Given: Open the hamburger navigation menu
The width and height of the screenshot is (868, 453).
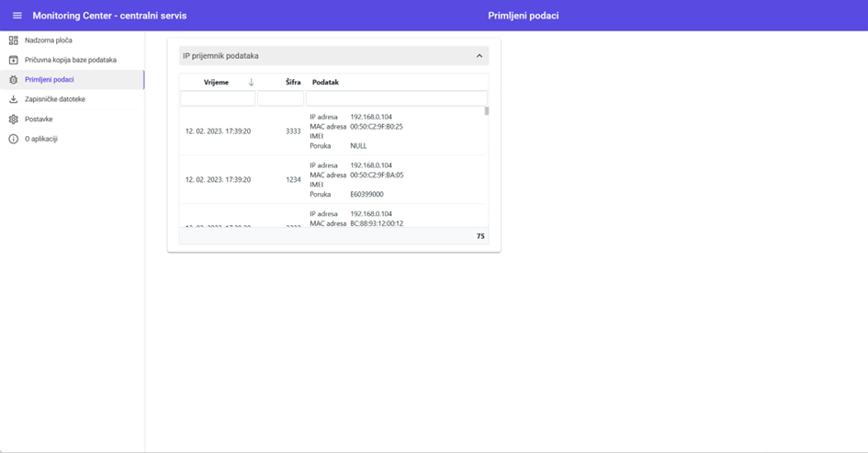Looking at the screenshot, I should [17, 16].
